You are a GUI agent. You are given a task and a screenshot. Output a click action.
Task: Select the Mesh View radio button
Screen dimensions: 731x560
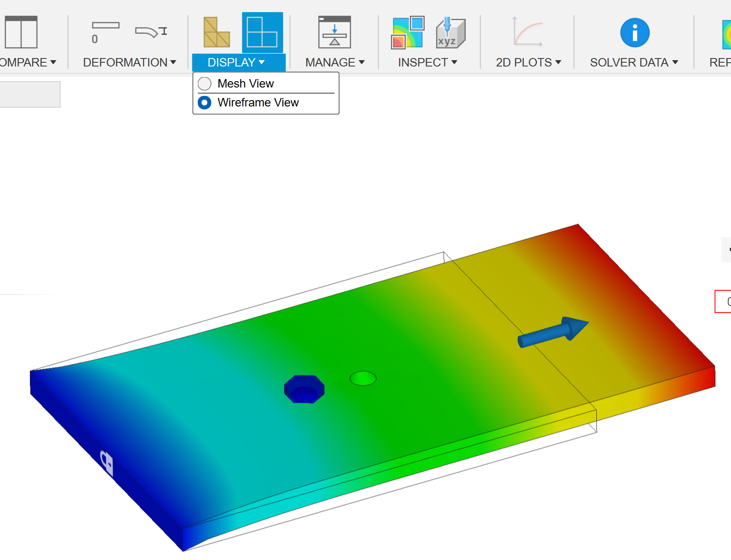(x=204, y=83)
